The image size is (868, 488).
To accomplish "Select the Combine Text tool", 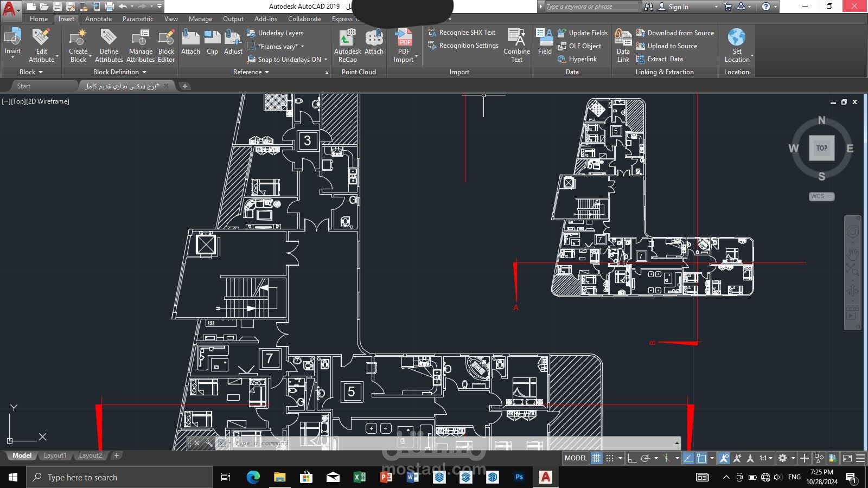I will click(x=516, y=46).
